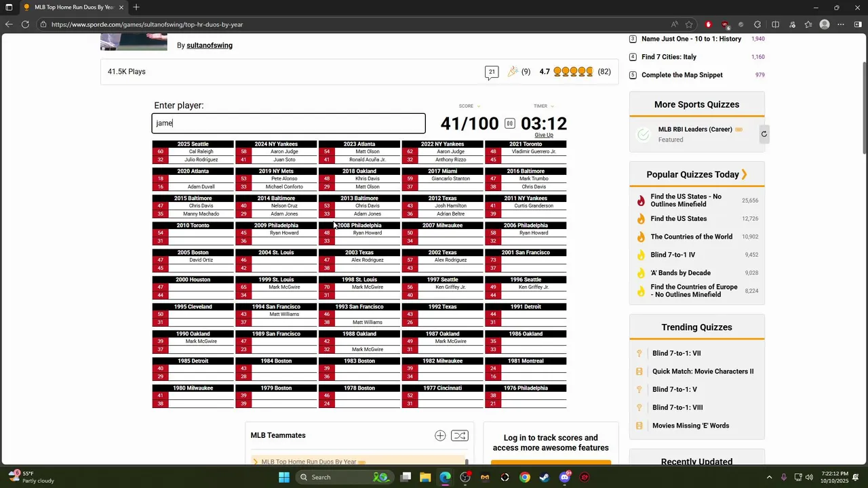Open 'A' Bands by Decade quiz
Viewport: 868px width, 488px height.
(680, 272)
